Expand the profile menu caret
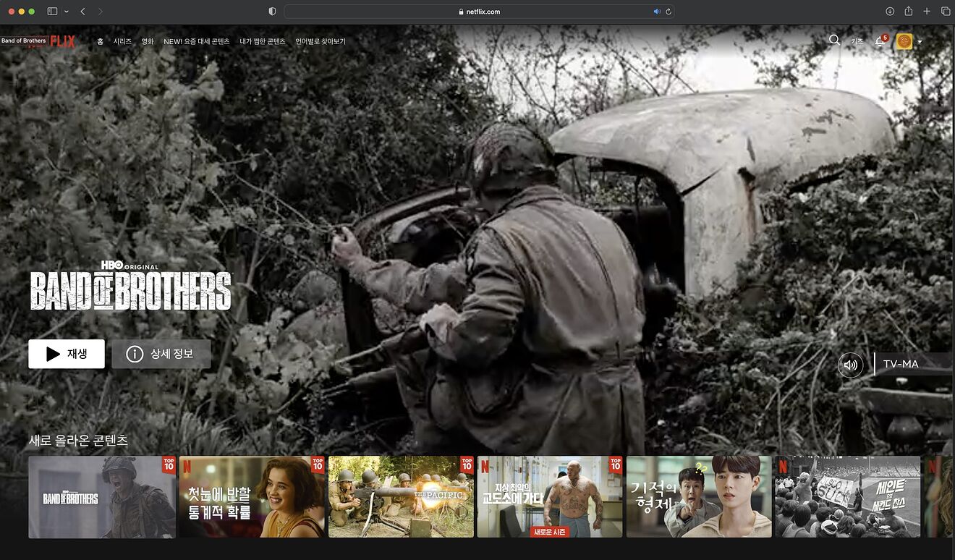955x560 pixels. coord(920,42)
